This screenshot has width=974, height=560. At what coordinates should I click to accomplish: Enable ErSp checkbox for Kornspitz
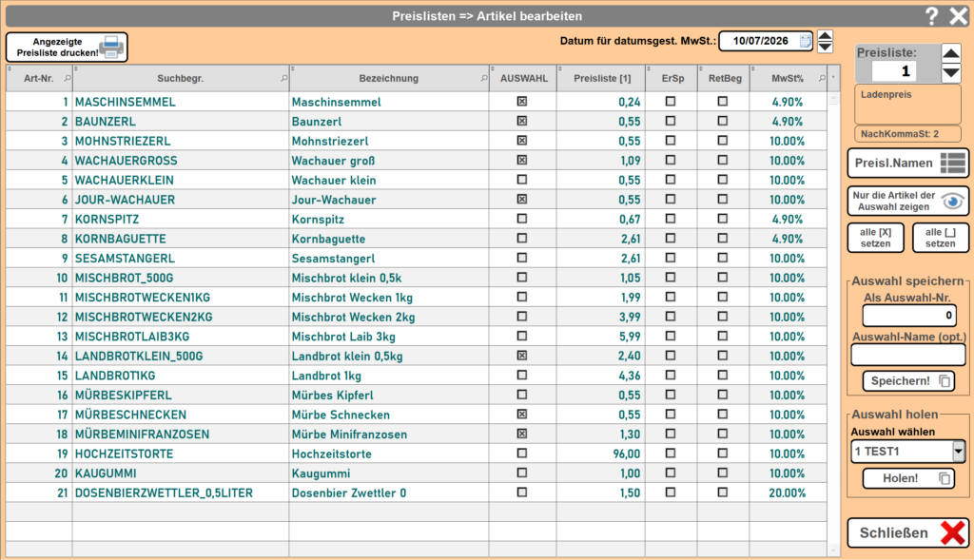[x=671, y=219]
